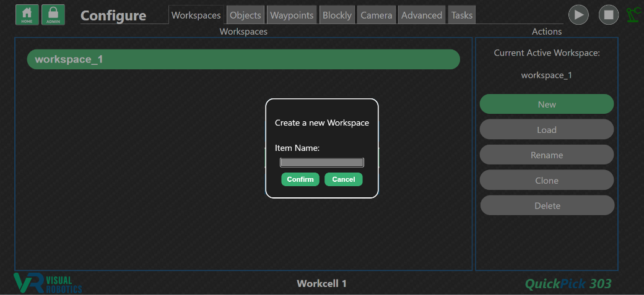This screenshot has height=295, width=644.
Task: Click the Load action button
Action: 547,130
